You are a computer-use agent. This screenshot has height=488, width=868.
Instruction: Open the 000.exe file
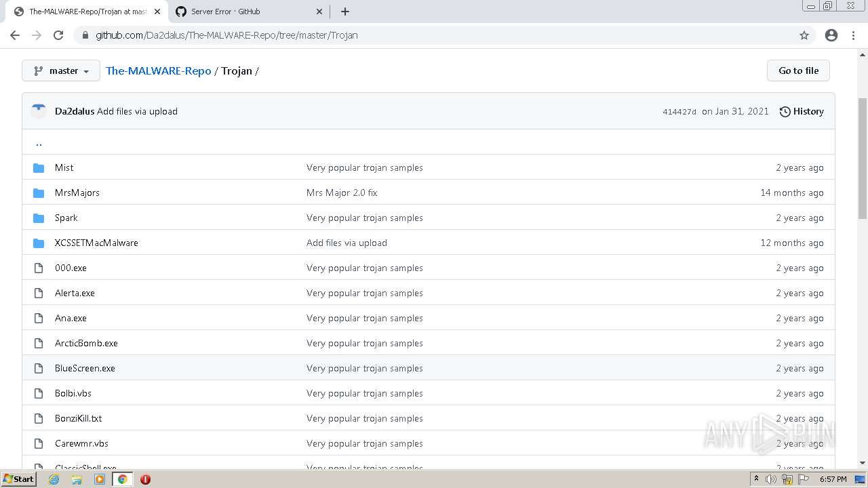[x=71, y=268]
